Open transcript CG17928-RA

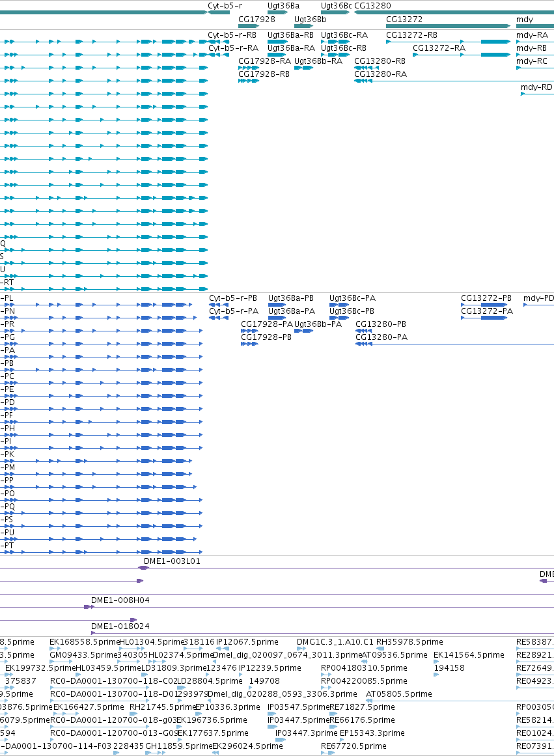pyautogui.click(x=265, y=61)
